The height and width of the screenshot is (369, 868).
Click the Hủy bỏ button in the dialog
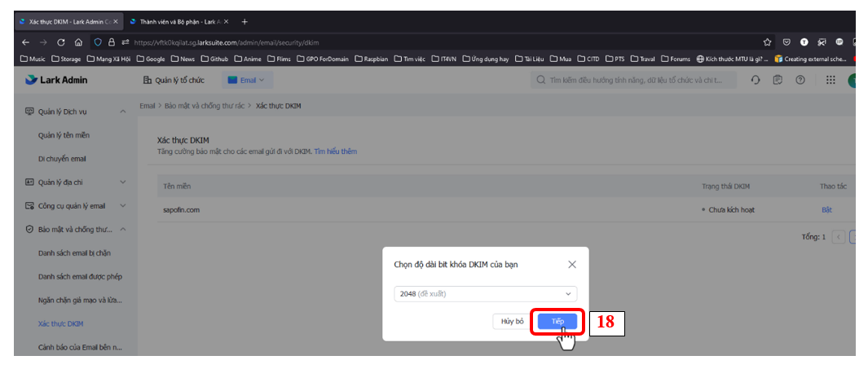click(x=512, y=322)
